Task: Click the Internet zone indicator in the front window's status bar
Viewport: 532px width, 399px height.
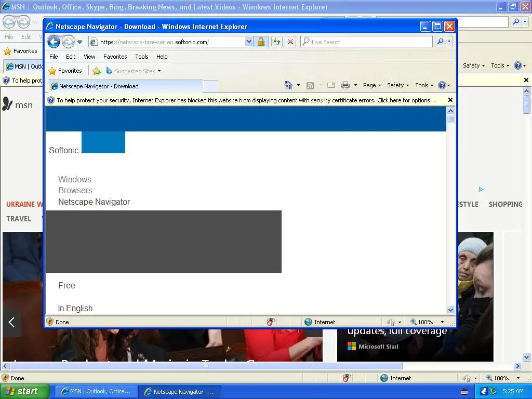Action: (x=320, y=322)
